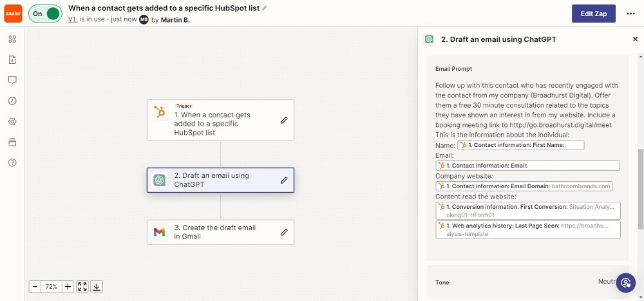Edit step 3 using its pencil icon
644x301 pixels.
click(284, 232)
